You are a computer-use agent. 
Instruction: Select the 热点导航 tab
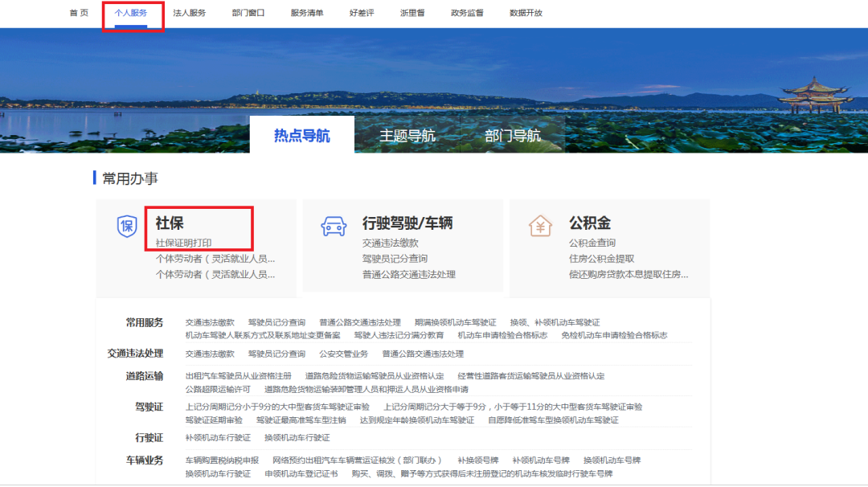301,136
